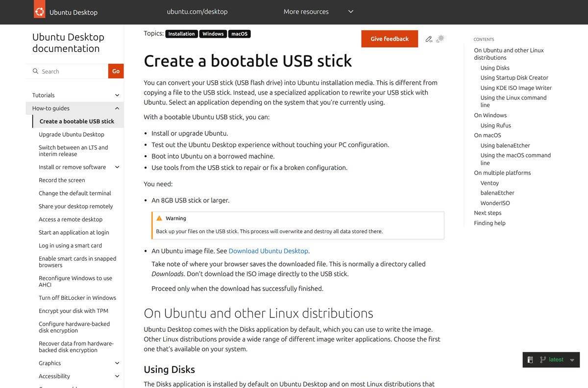Open the Download Ubuntu Desktop link

pos(269,251)
